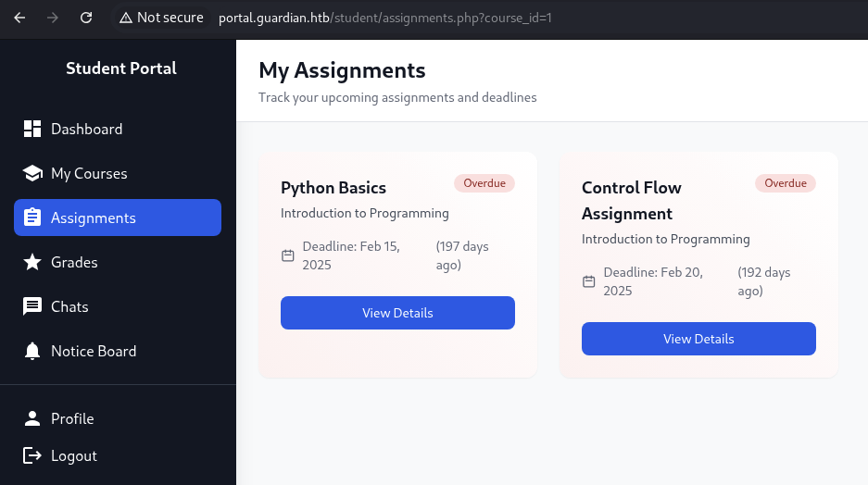Click the Chats speech bubble icon
This screenshot has height=485, width=868.
click(x=32, y=306)
